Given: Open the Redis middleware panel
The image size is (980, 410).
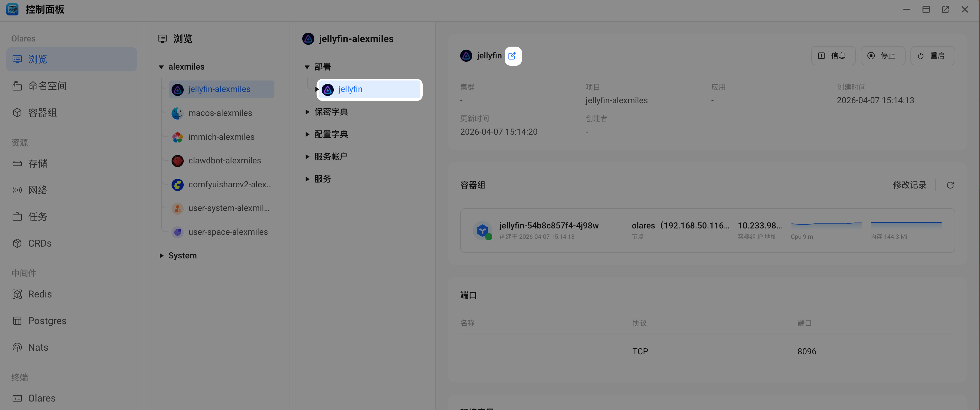Looking at the screenshot, I should click(x=40, y=294).
